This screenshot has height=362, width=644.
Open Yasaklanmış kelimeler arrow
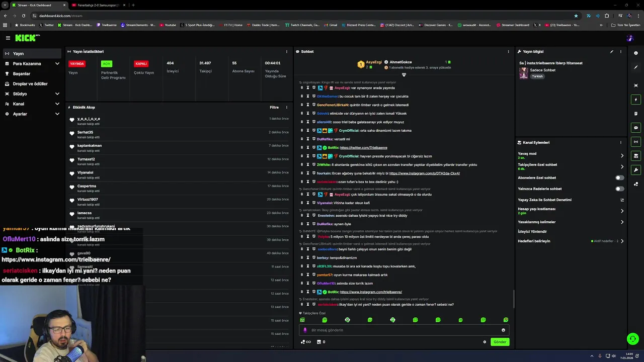(622, 222)
